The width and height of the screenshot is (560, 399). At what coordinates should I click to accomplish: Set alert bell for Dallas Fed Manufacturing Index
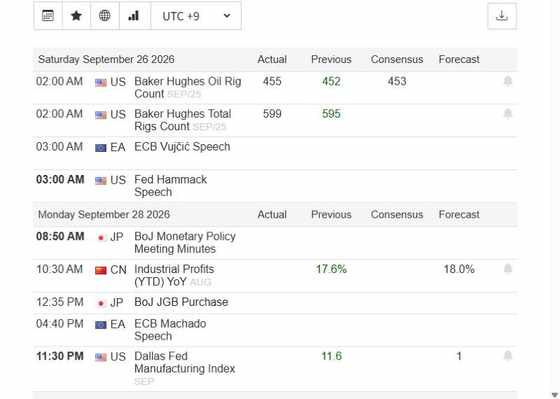tap(508, 356)
